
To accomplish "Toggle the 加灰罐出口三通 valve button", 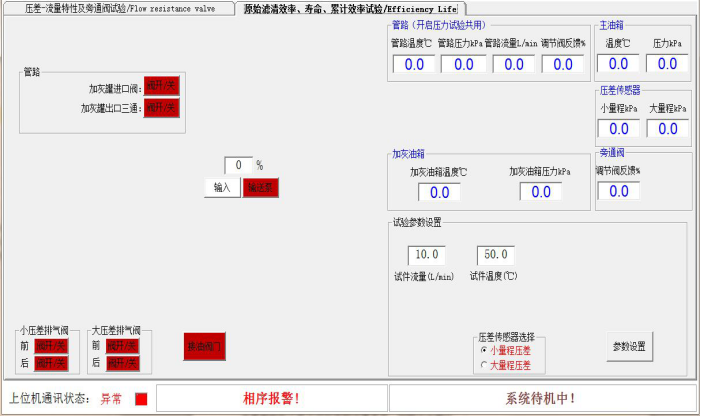I will pos(161,108).
